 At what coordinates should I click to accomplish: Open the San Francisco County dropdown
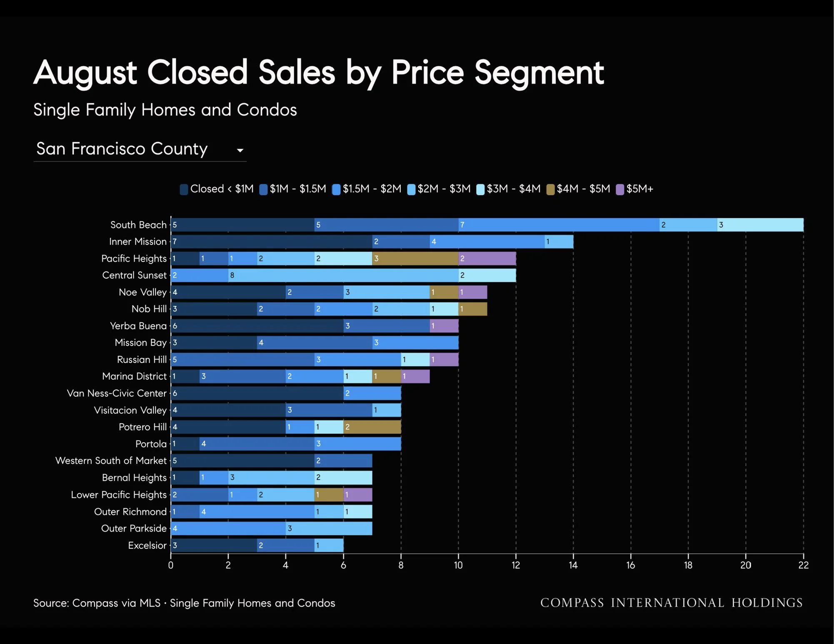[x=140, y=149]
